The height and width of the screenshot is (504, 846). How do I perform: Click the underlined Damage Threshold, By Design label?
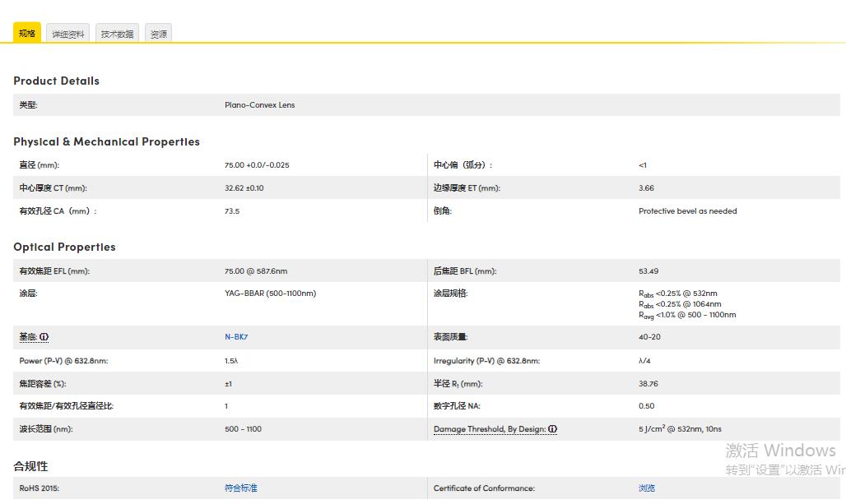click(x=490, y=429)
